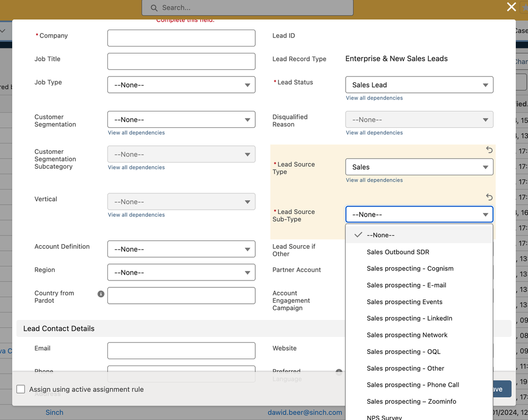This screenshot has width=528, height=420.
Task: View all dependencies under Vertical
Action: pyautogui.click(x=136, y=214)
